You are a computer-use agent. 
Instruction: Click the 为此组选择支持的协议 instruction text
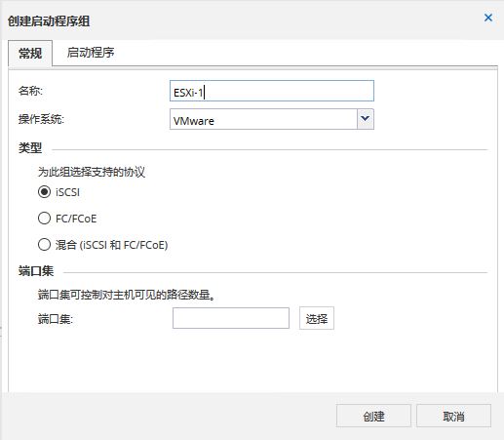[92, 172]
